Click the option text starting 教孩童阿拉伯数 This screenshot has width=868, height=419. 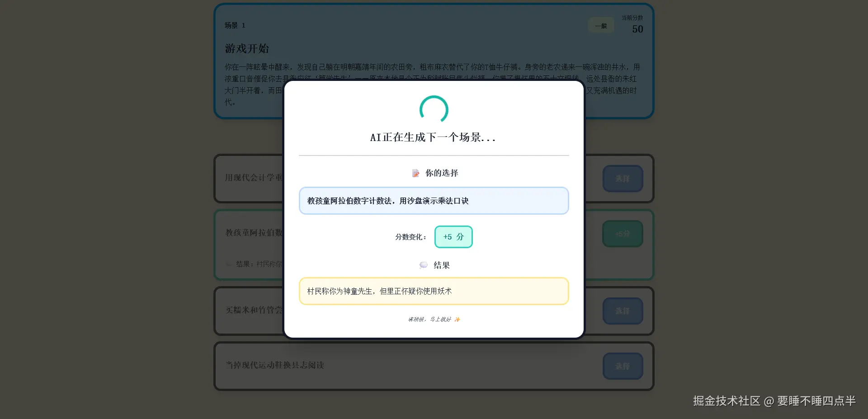254,232
